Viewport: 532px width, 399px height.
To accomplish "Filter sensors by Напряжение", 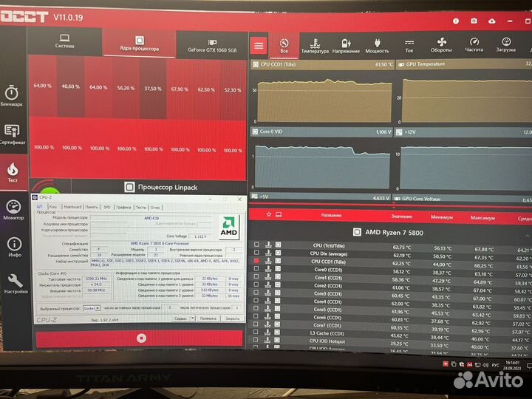I will click(x=346, y=46).
